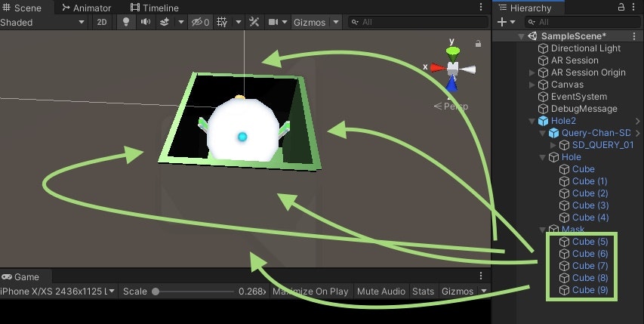Image resolution: width=644 pixels, height=324 pixels.
Task: Toggle the scene grid icon
Action: pos(222,22)
